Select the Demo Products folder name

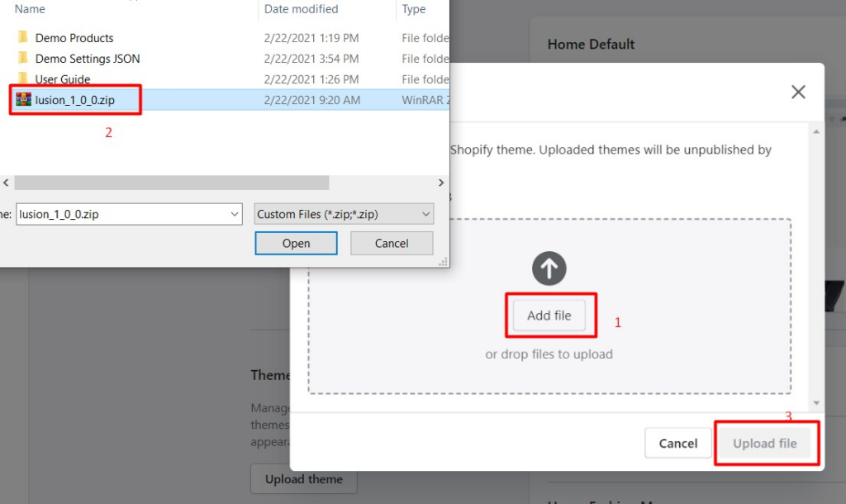click(74, 38)
